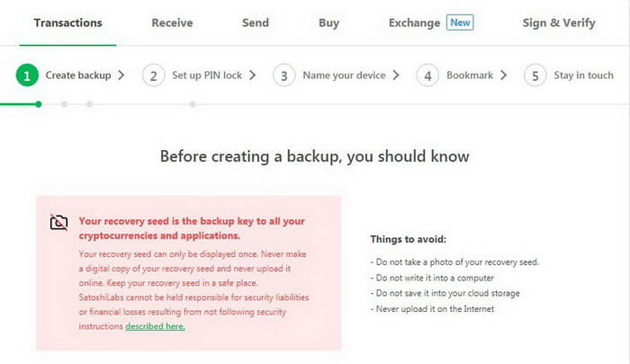Click the Stay in touch step label
This screenshot has height=364, width=630.
point(583,75)
